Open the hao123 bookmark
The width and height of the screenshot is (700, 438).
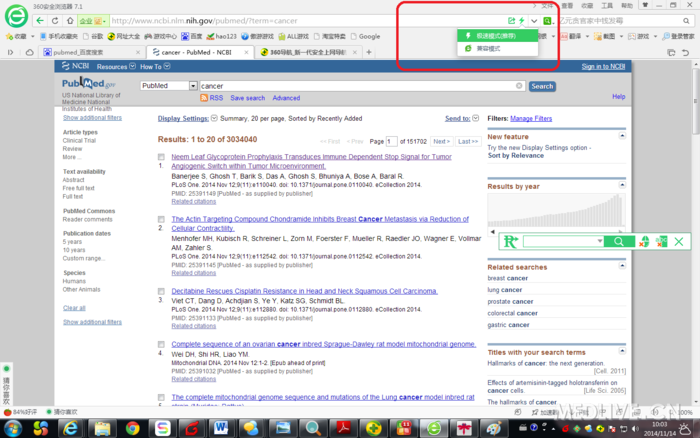pyautogui.click(x=222, y=36)
